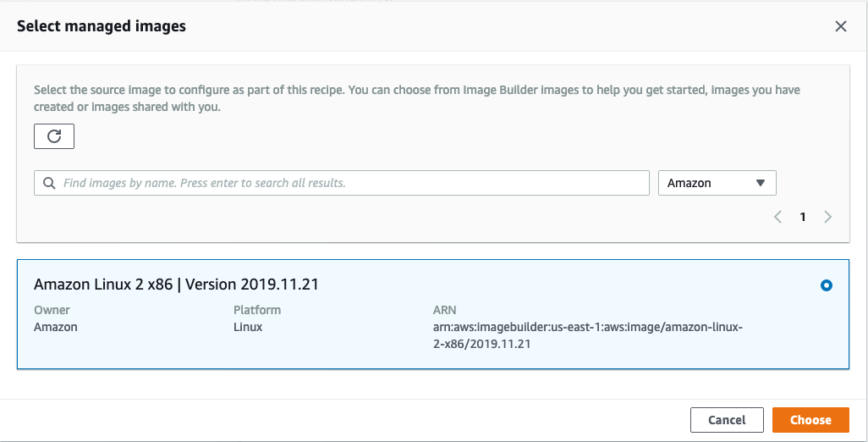This screenshot has width=868, height=442.
Task: Open the Amazon owner filter dropdown
Action: (x=717, y=183)
